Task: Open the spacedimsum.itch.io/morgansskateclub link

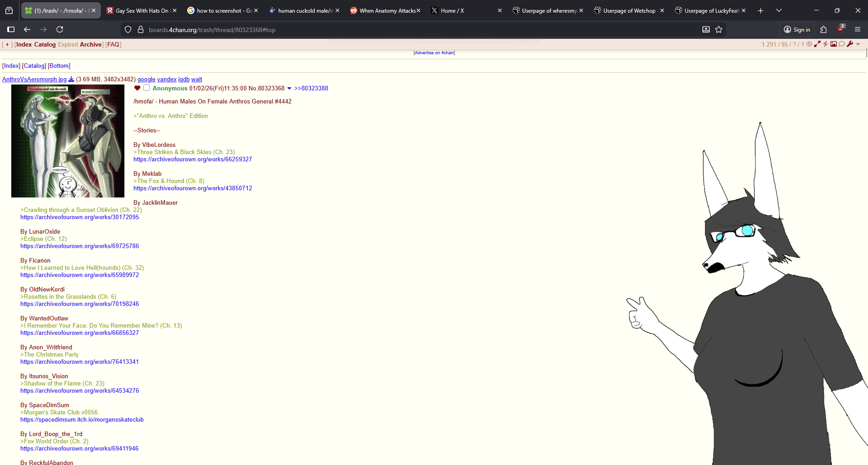Action: click(82, 419)
